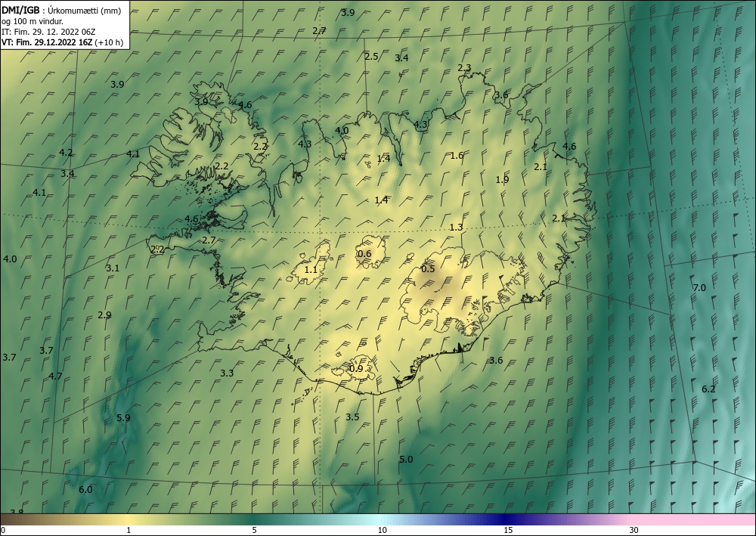Click the precipitation value 5.9
Viewport: 756px width, 536px height.
click(x=123, y=417)
